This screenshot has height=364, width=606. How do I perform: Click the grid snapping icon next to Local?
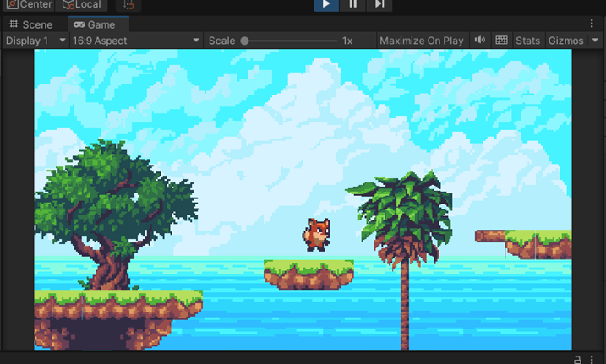[128, 5]
